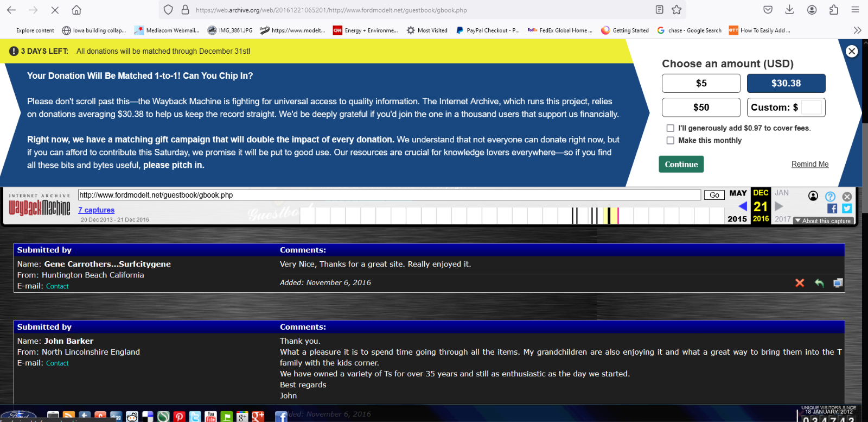
Task: Open the PayPal Checkout bookmark
Action: click(x=488, y=30)
